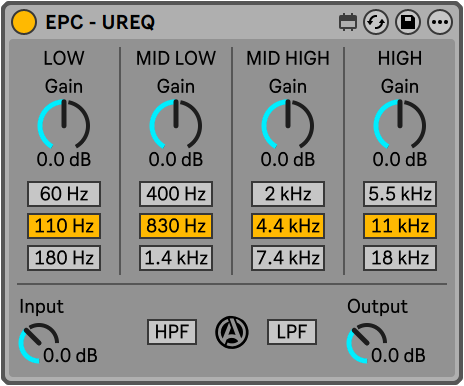
Task: Click the Input 0.0 dB value
Action: click(x=70, y=355)
